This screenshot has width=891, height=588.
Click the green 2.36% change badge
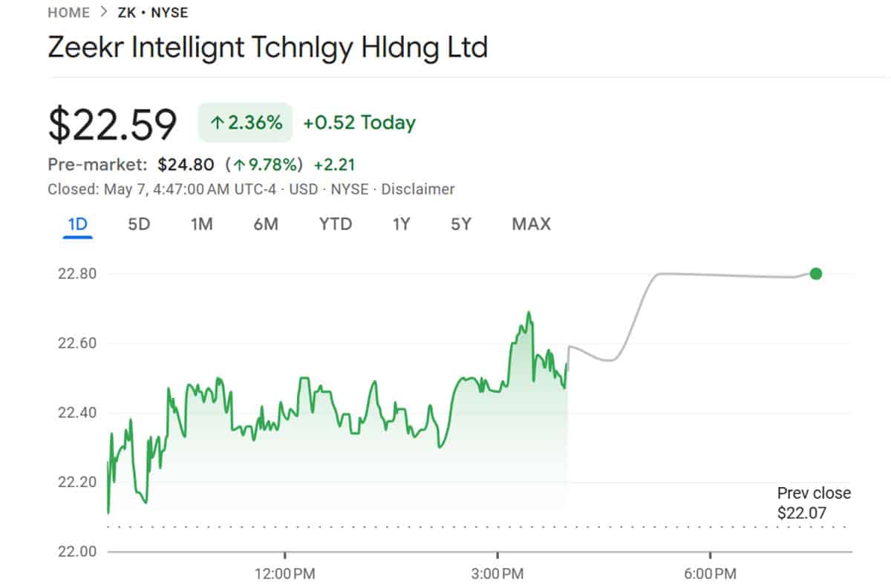[246, 122]
